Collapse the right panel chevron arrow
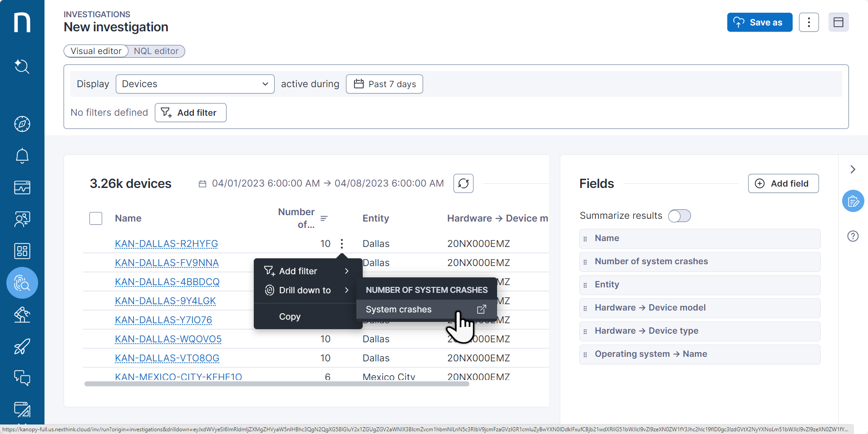The image size is (868, 434). pos(853,169)
